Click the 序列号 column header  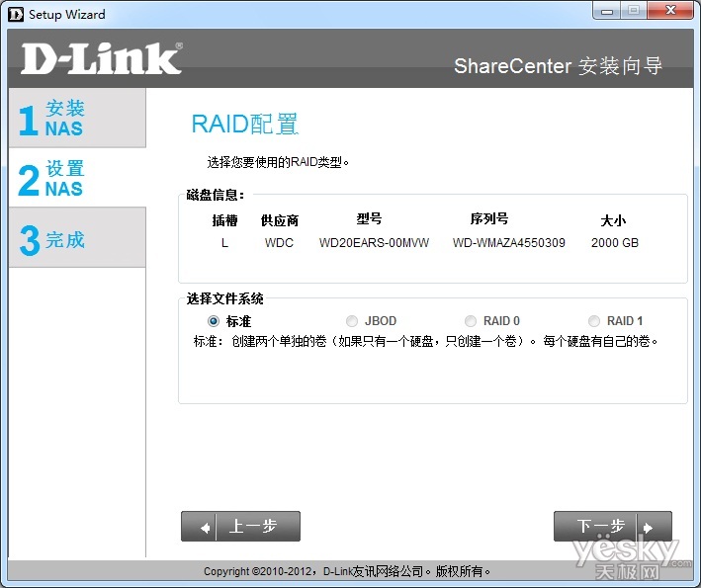tap(489, 218)
